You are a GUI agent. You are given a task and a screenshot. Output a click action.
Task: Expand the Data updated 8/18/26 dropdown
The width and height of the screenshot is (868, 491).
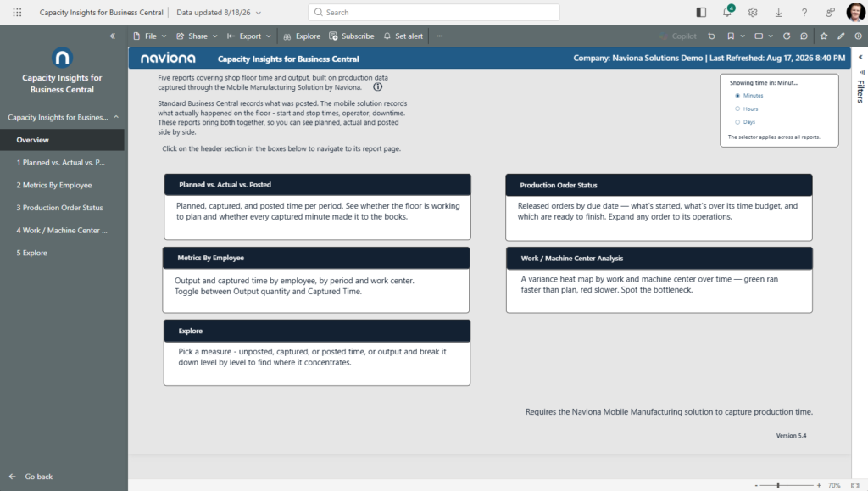tap(219, 12)
